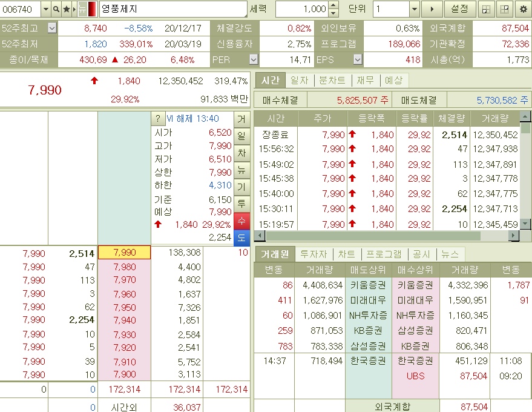
Task: Click the stock code input field 006740
Action: coord(21,9)
